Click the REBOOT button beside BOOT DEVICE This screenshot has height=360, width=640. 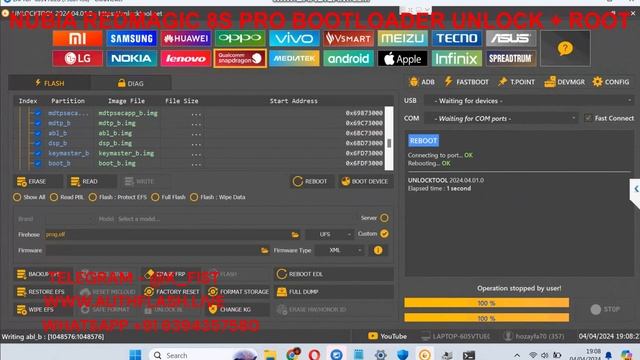311,181
